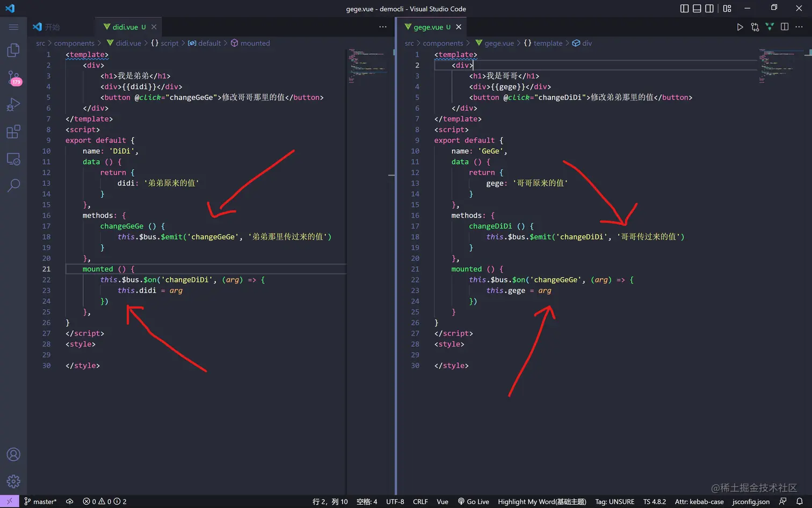Viewport: 812px width, 508px height.
Task: Open the Search view
Action: pos(13,185)
